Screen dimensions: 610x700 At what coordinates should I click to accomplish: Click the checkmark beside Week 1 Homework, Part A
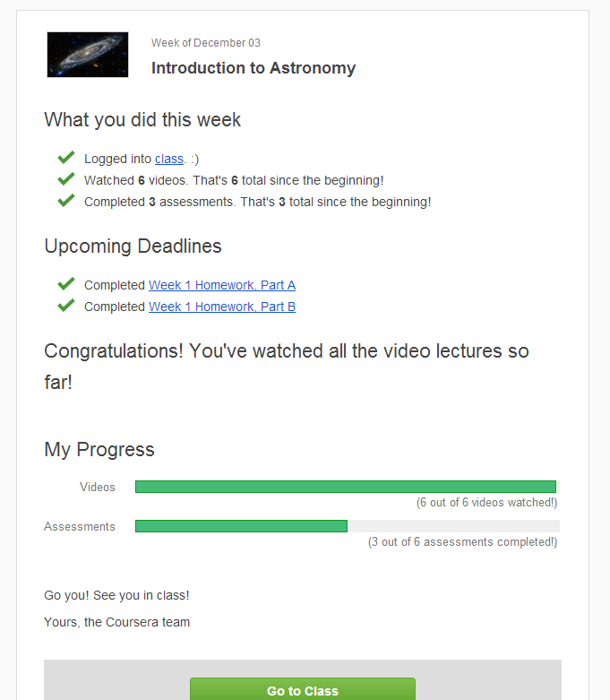coord(65,284)
